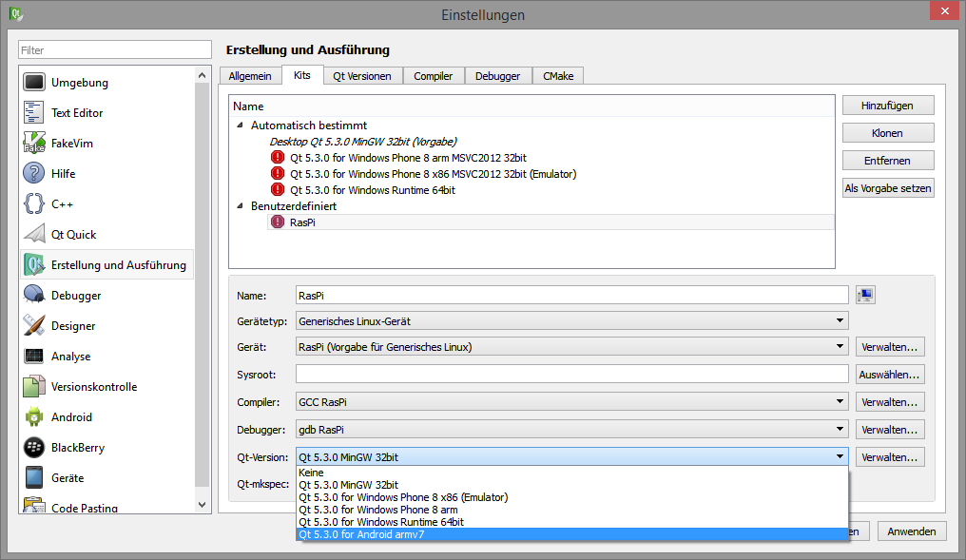This screenshot has height=560, width=966.
Task: Select Desktop Qt 5.3.0 MinGW 32bit kit
Action: coord(363,141)
